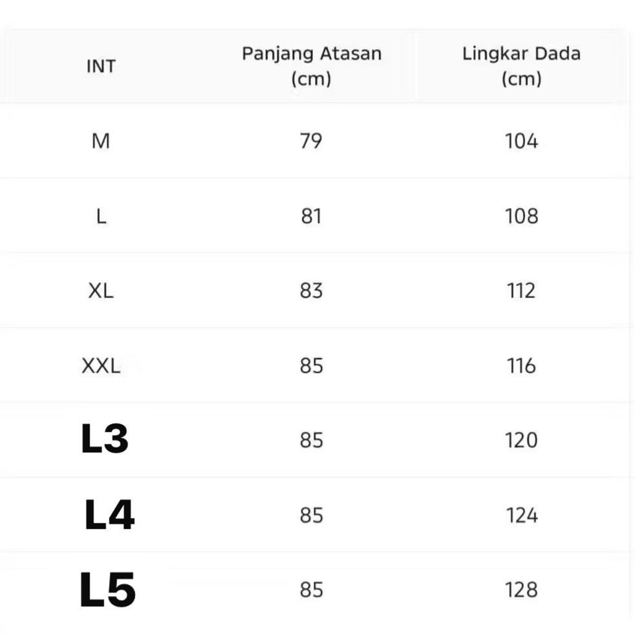This screenshot has width=644, height=644.
Task: Select the bold L5 size label
Action: (x=107, y=590)
